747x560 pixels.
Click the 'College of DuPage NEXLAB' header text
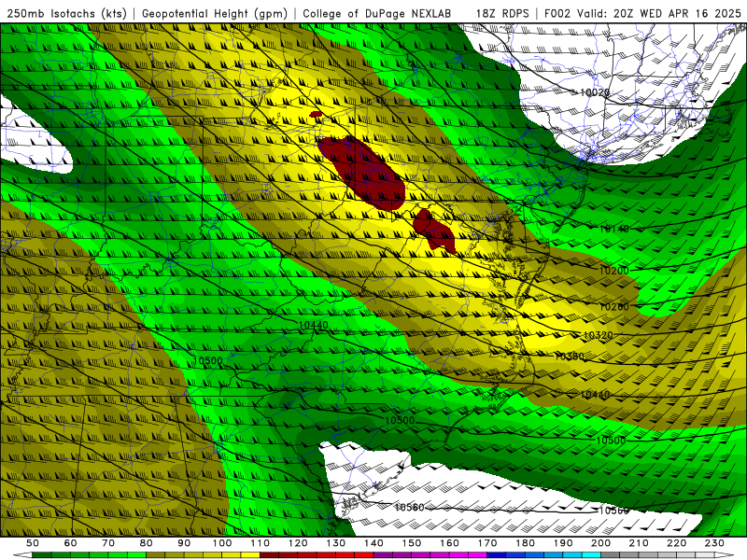pyautogui.click(x=376, y=13)
